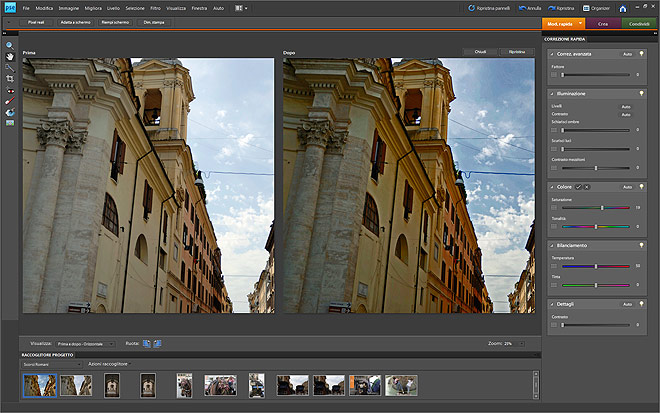Open the Azioni raccoglitore dropdown
The width and height of the screenshot is (660, 413).
pos(109,364)
